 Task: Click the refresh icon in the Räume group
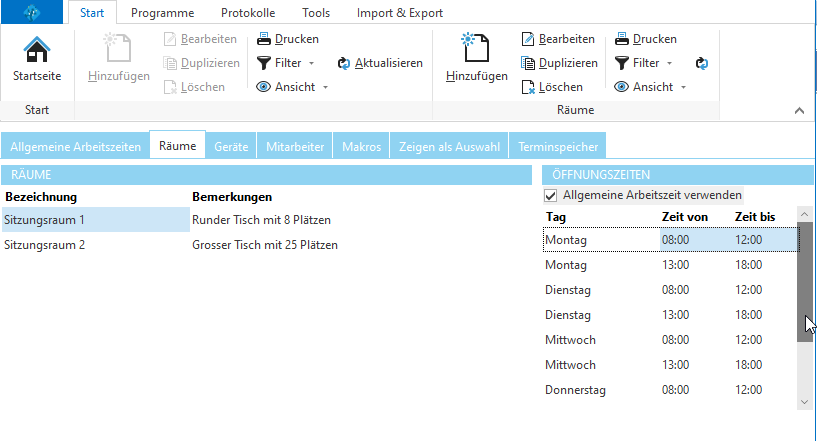702,63
